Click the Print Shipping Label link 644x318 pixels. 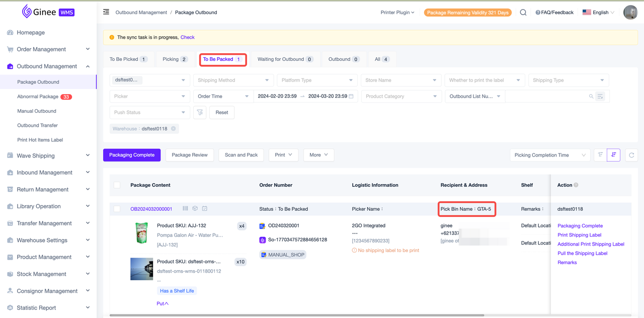click(x=579, y=235)
